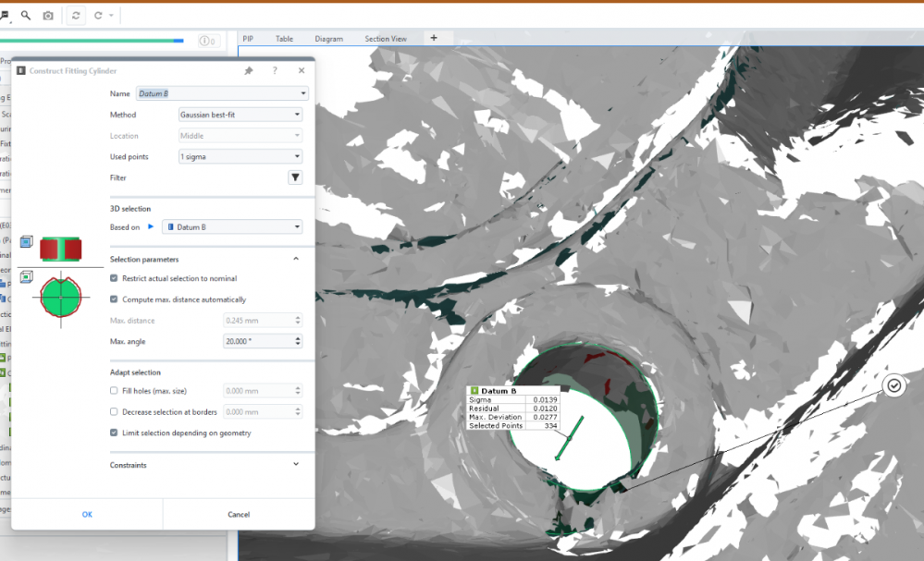Click the blue arrow beside Based on
The image size is (924, 561).
151,226
